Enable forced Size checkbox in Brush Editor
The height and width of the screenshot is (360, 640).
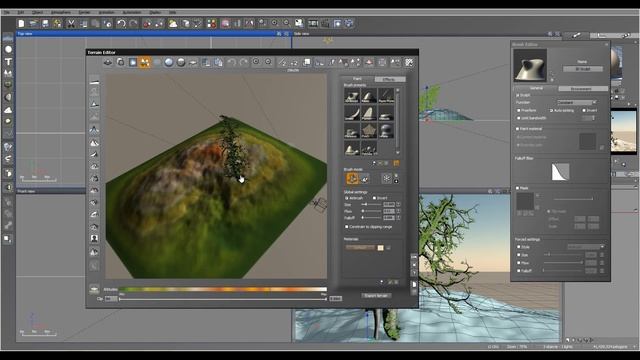coord(518,255)
